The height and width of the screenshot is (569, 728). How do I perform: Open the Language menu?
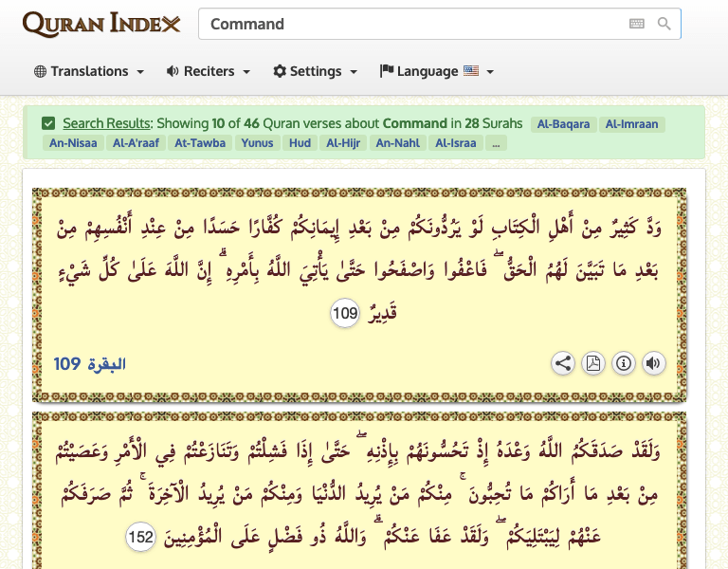pos(437,71)
